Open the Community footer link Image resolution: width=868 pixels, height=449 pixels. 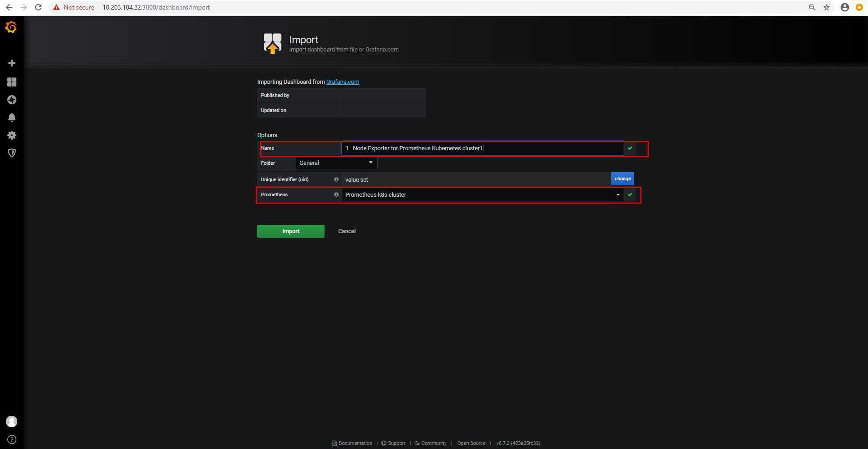click(x=431, y=443)
